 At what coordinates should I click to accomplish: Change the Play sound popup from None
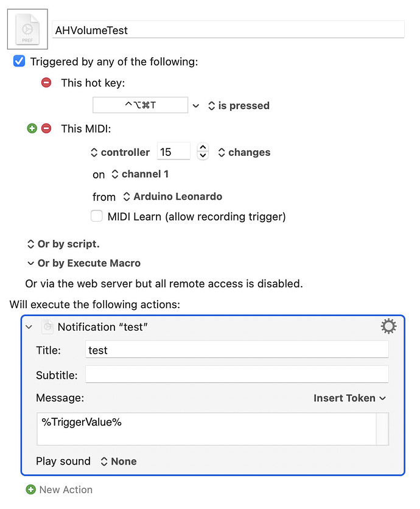coord(119,462)
